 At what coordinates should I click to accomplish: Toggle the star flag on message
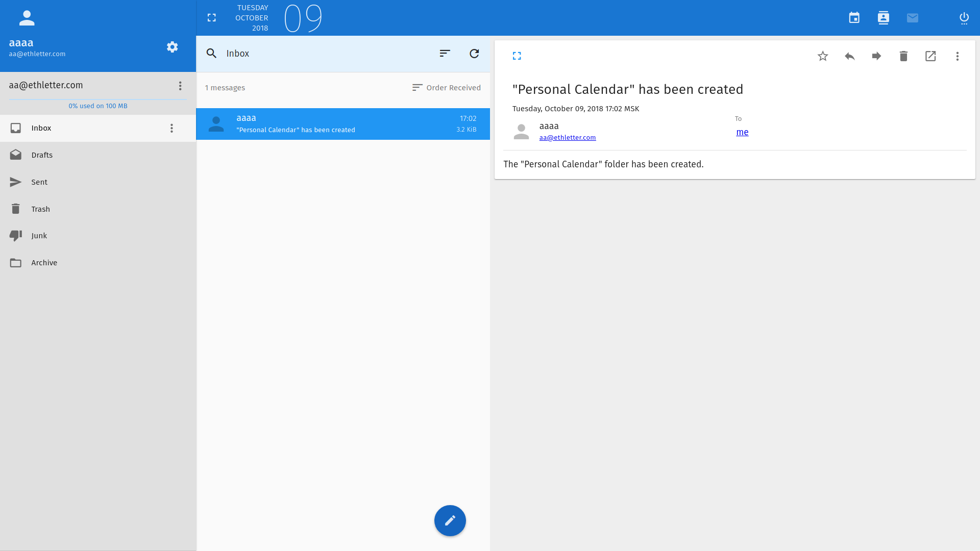822,56
